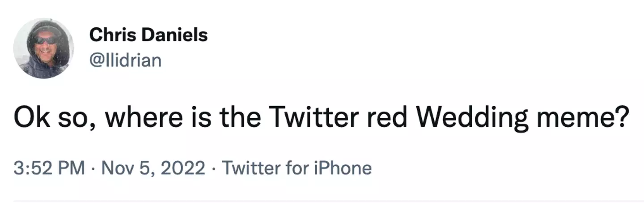Click the divider line below the tweet
Screen dimensions: 644x203
click(322, 200)
